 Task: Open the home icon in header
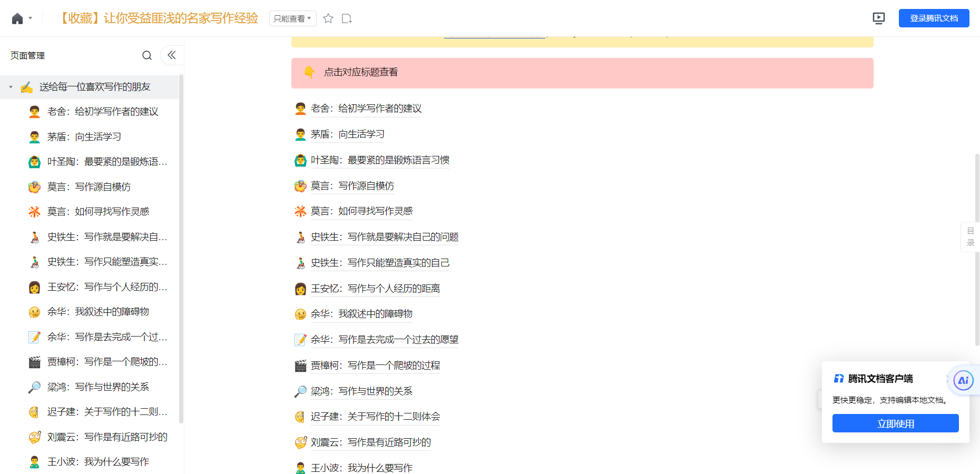(17, 18)
